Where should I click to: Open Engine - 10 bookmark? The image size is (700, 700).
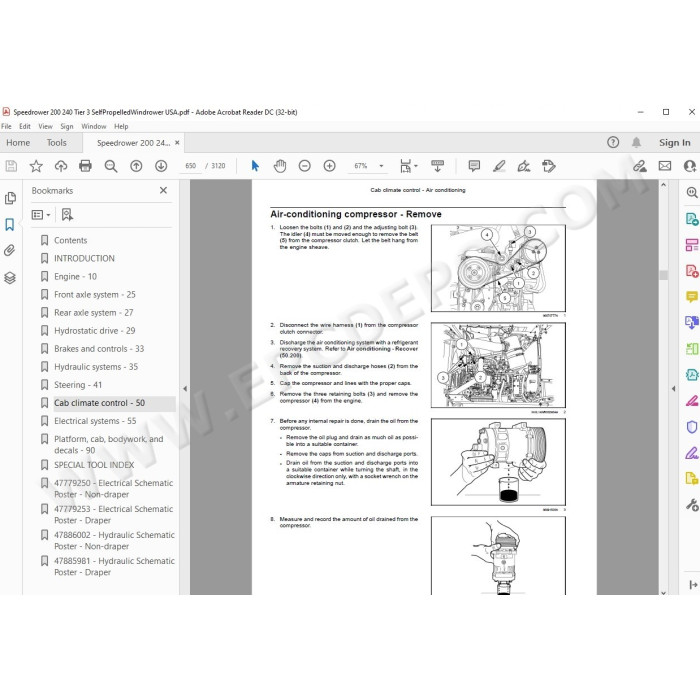coord(75,276)
